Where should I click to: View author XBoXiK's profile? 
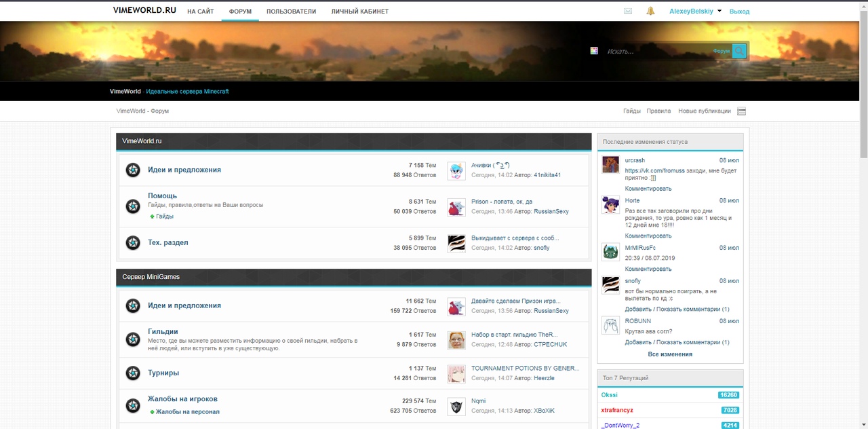coord(544,411)
